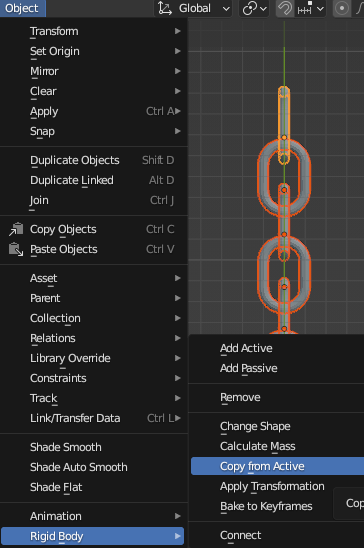Expand the Parent submenu
The height and width of the screenshot is (548, 364).
click(94, 298)
